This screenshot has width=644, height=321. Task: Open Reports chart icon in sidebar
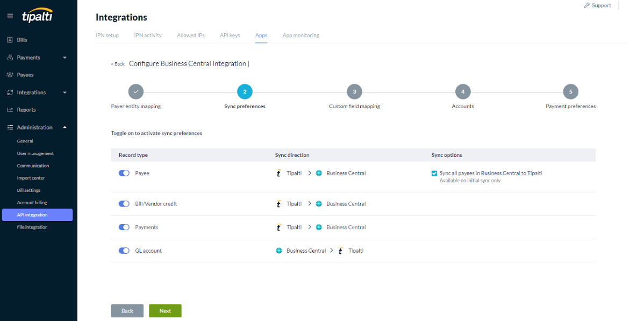[10, 110]
